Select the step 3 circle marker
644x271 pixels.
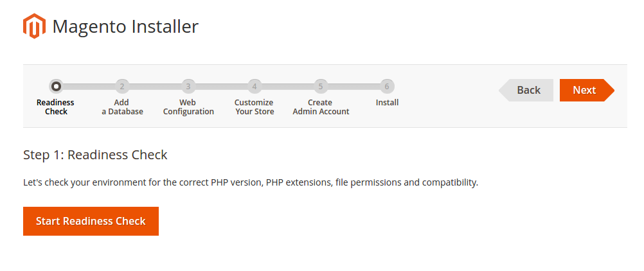tap(188, 86)
